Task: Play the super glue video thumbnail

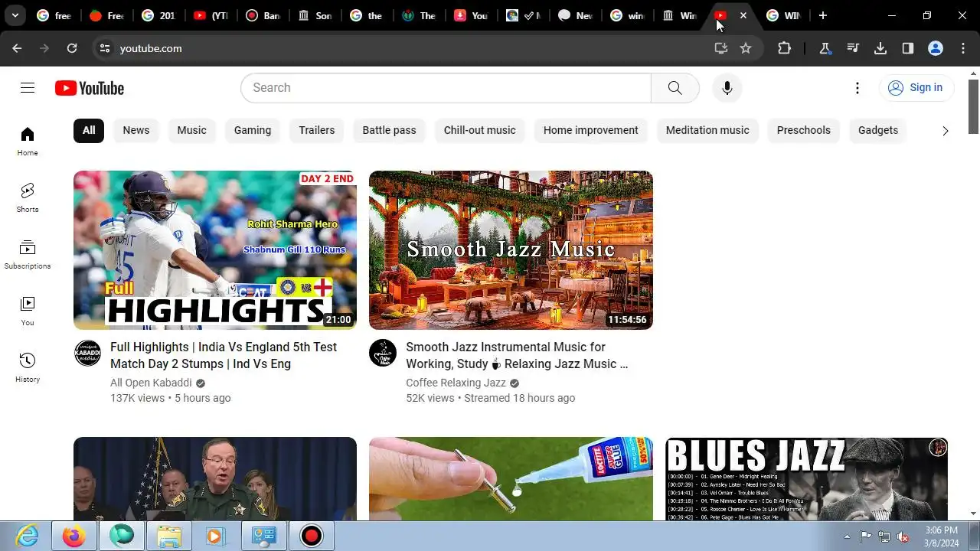Action: tap(511, 479)
